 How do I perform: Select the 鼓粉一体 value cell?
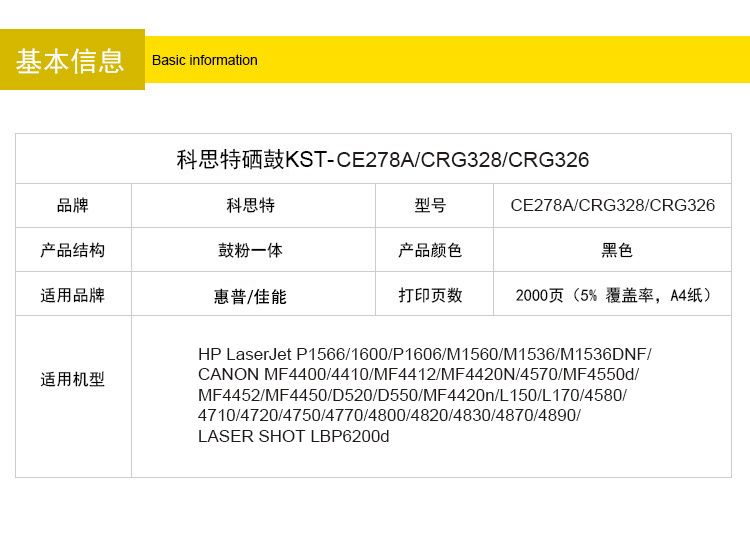[251, 250]
